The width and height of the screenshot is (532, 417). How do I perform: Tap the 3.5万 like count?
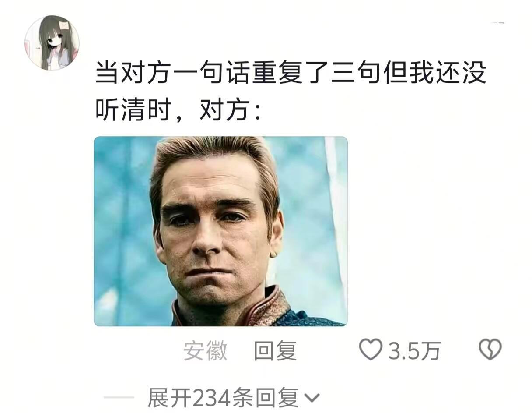point(414,351)
